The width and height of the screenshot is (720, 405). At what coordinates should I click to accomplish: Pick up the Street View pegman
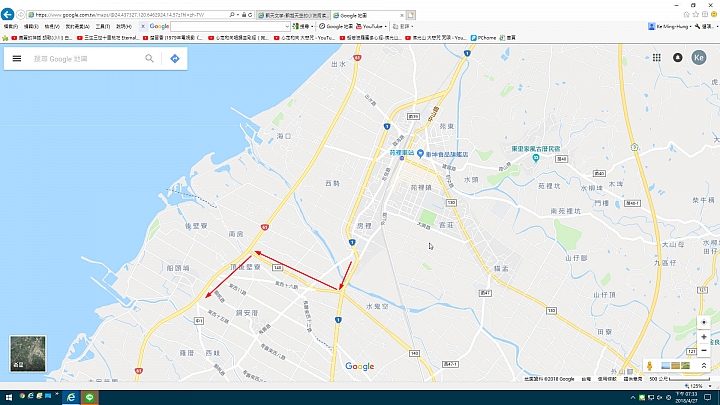point(649,366)
